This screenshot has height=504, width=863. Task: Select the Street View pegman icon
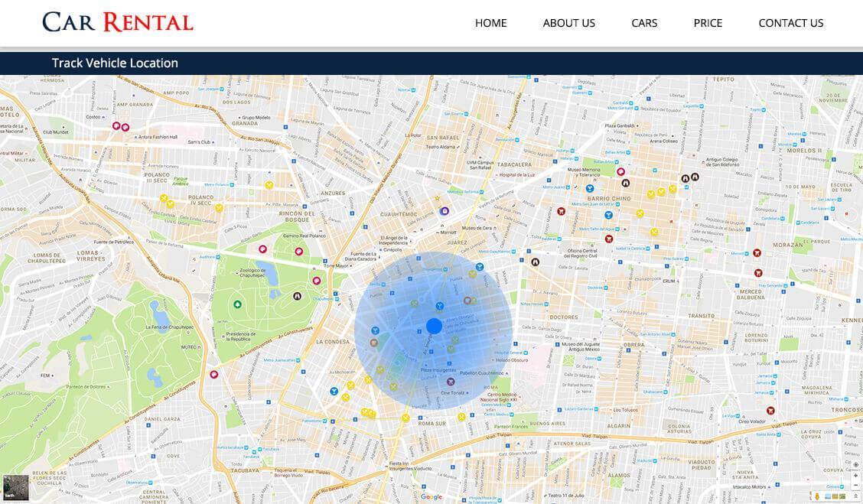pyautogui.click(x=818, y=496)
